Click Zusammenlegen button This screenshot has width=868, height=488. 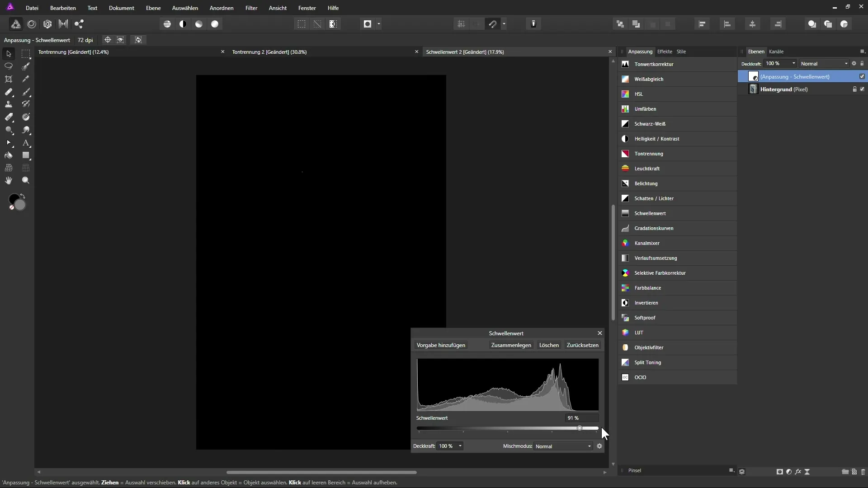pos(511,345)
